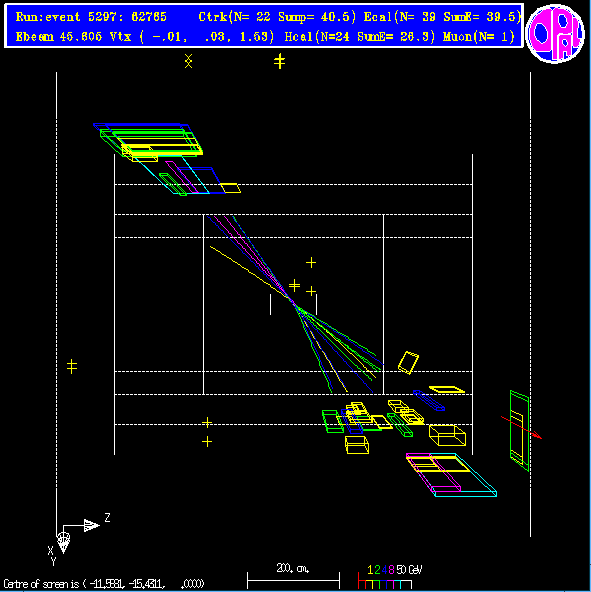Select the green muon chamber hit box
This screenshot has width=591, height=592.
tap(520, 431)
